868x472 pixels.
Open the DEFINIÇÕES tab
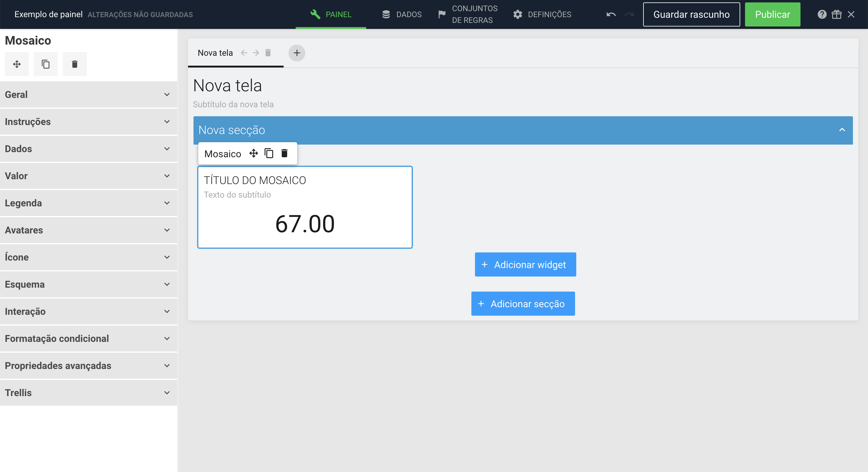[x=542, y=14]
